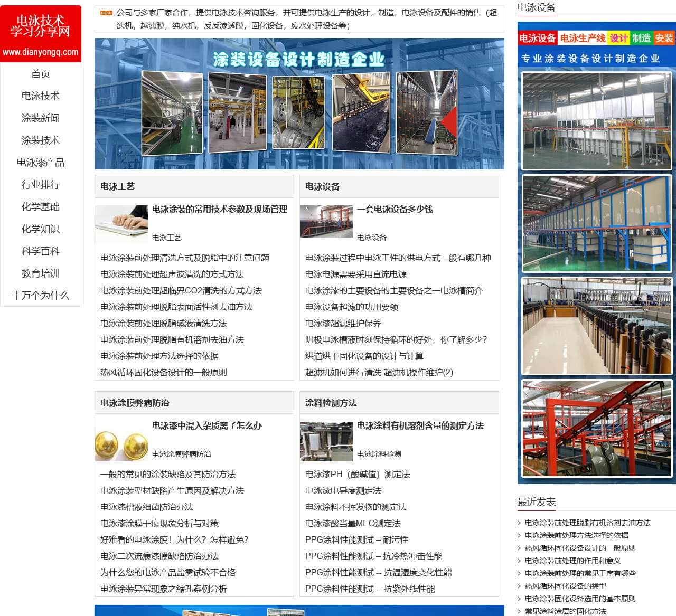Open the 十万个为什么 section
Screen dimensions: 676x616
tap(41, 296)
